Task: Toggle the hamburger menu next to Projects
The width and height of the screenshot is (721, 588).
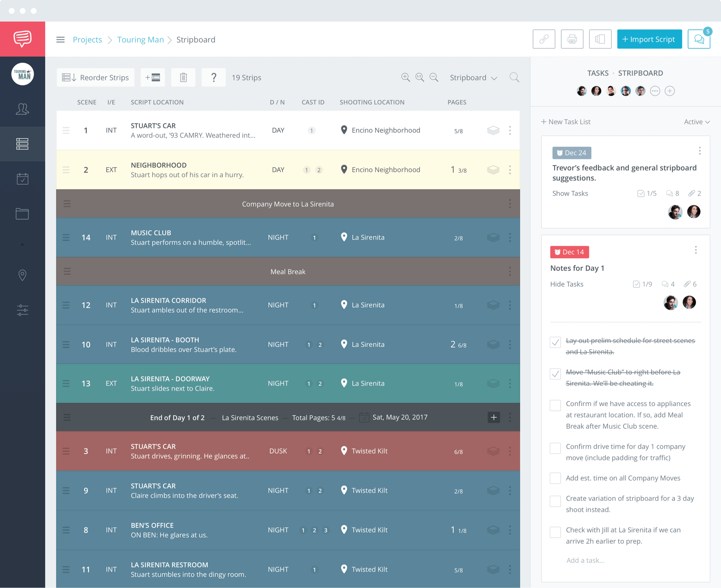Action: click(61, 40)
